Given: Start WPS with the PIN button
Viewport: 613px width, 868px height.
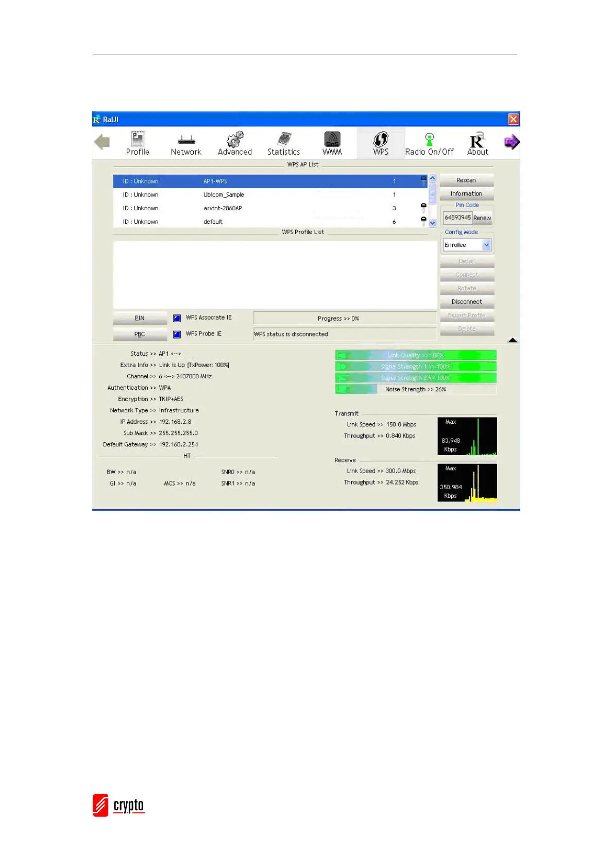Looking at the screenshot, I should 140,318.
